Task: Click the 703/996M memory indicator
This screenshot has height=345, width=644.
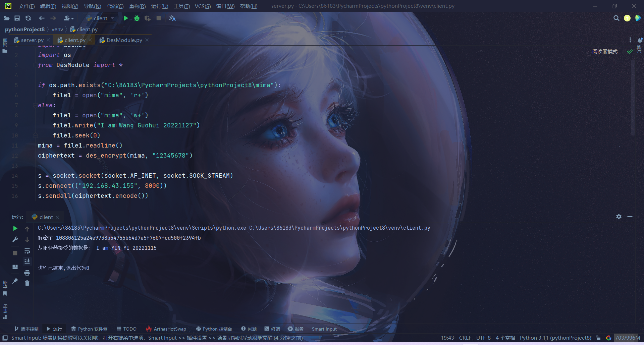Action: 627,338
